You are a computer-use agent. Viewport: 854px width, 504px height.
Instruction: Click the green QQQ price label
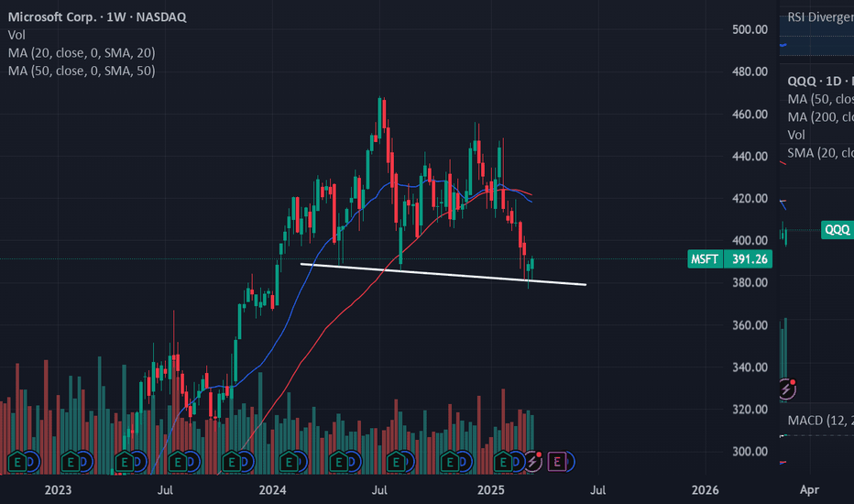point(838,229)
